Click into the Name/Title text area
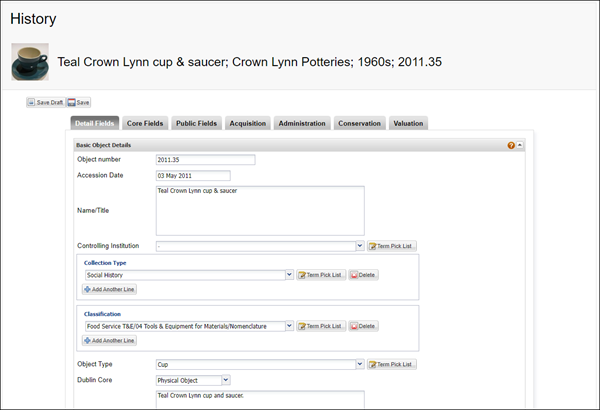This screenshot has width=600, height=410. [x=260, y=211]
